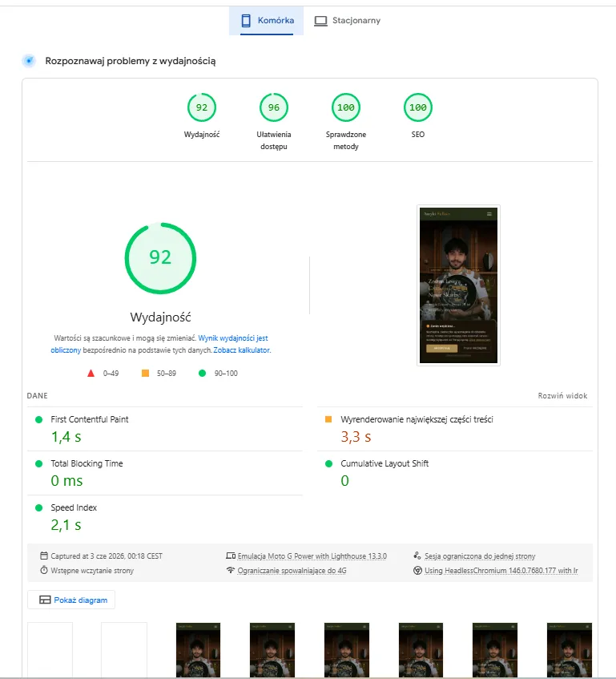Click 'Emulacja Moto G Power with Lighthouse 13.3.0'

312,556
